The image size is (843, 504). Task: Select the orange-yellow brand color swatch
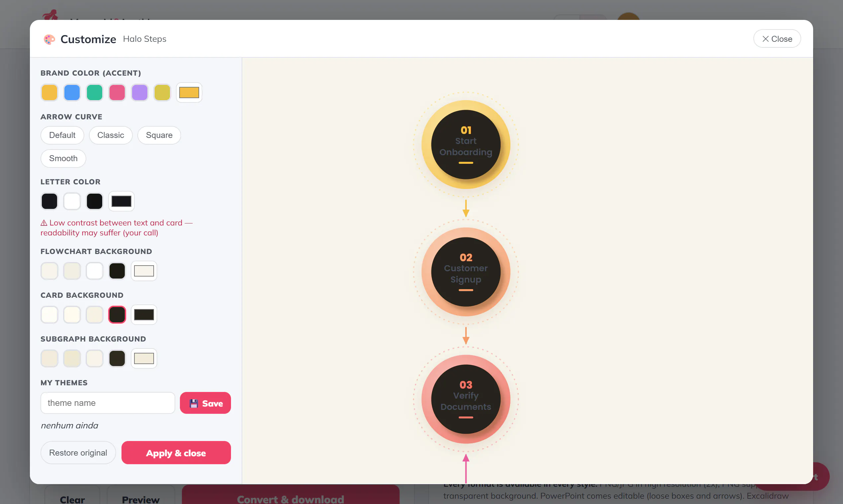point(49,93)
